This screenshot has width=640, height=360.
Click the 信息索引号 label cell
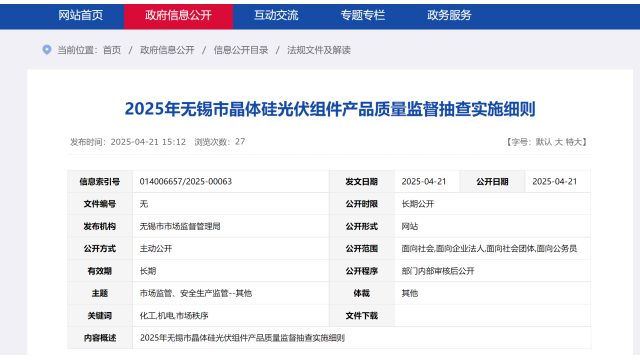pos(100,182)
